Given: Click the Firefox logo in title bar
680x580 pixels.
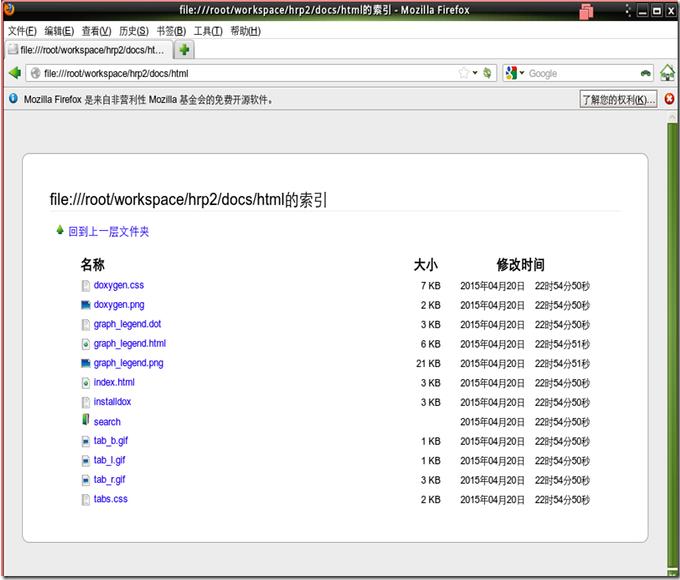Looking at the screenshot, I should 9,9.
